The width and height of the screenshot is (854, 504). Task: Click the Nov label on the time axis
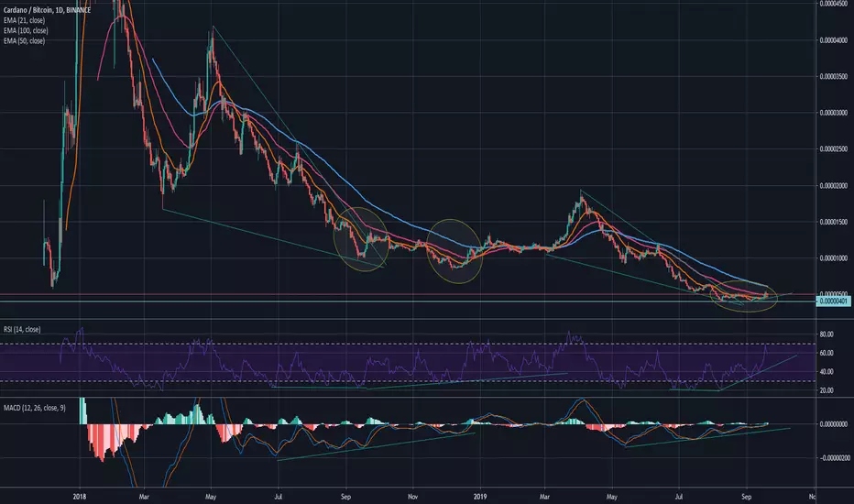(x=412, y=497)
